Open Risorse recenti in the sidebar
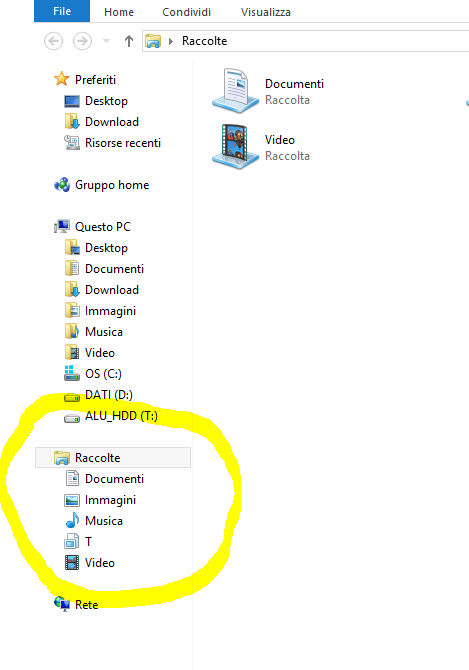This screenshot has height=670, width=469. tap(123, 143)
